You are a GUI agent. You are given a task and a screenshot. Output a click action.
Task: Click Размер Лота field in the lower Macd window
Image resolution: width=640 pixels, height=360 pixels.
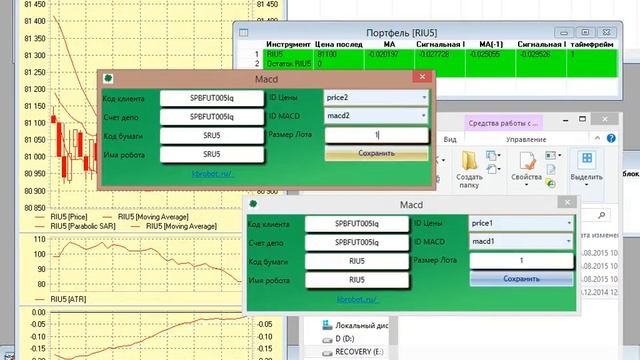coord(521,260)
